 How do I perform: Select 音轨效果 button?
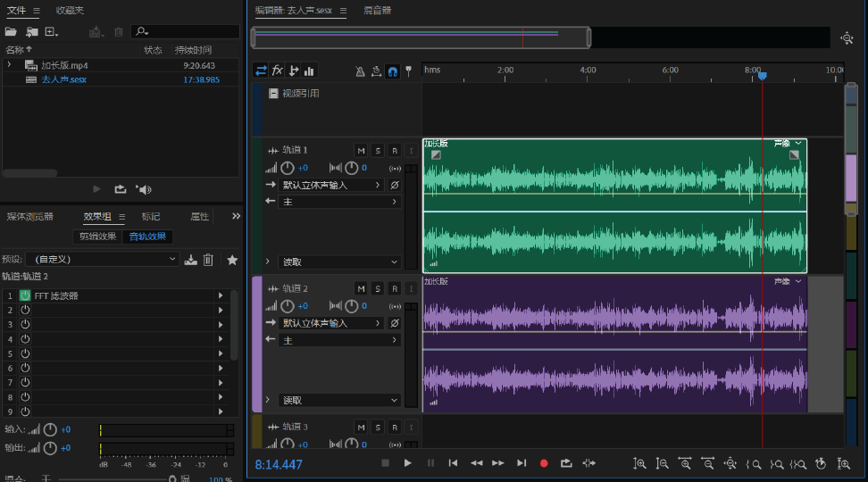pyautogui.click(x=147, y=237)
